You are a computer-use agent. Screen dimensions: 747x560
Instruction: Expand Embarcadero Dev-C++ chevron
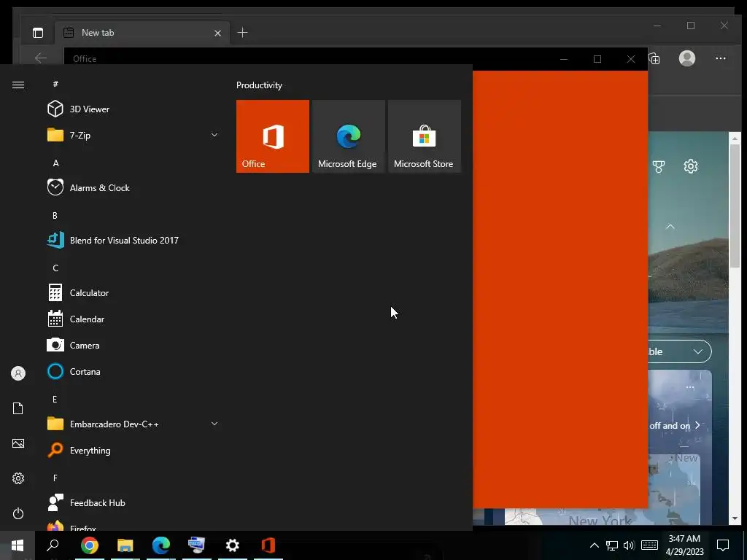click(214, 424)
